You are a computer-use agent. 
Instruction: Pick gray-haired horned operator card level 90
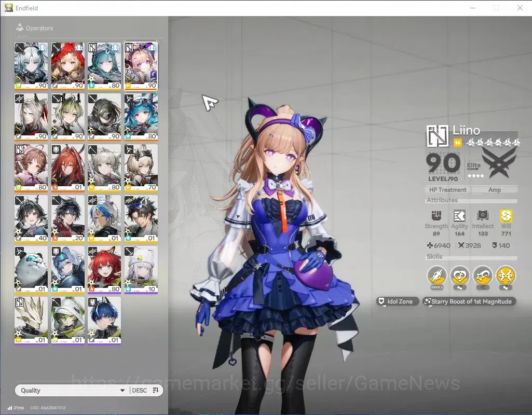(31, 117)
